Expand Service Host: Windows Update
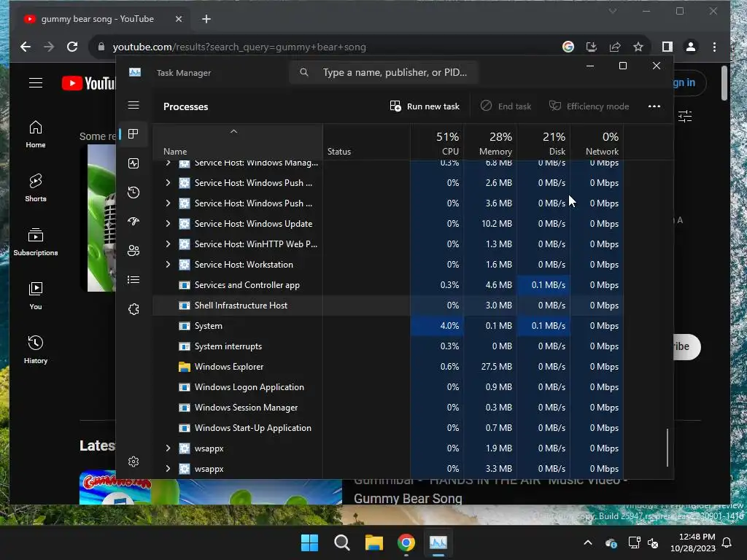 pos(168,223)
